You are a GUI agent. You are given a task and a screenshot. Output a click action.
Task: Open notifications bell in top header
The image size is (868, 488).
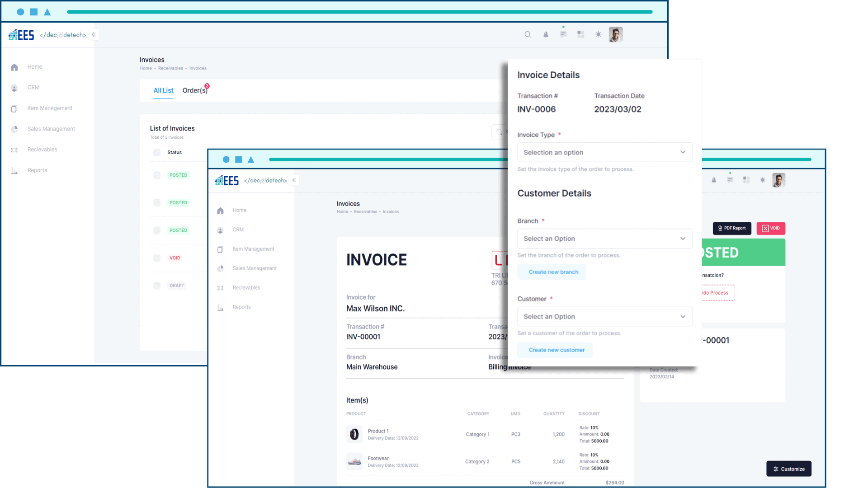(x=546, y=34)
